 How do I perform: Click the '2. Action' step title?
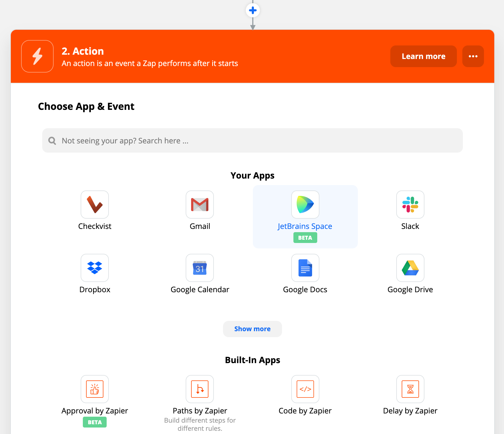[x=83, y=51]
